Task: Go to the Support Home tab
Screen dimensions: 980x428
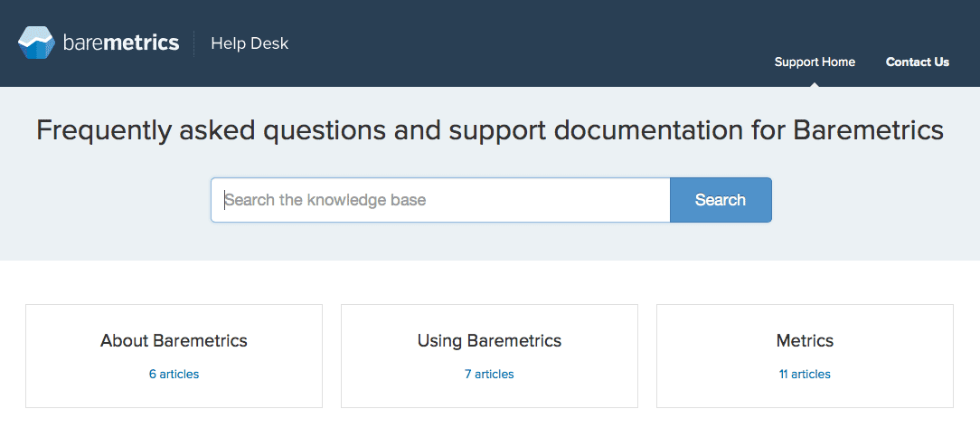Action: coord(815,62)
